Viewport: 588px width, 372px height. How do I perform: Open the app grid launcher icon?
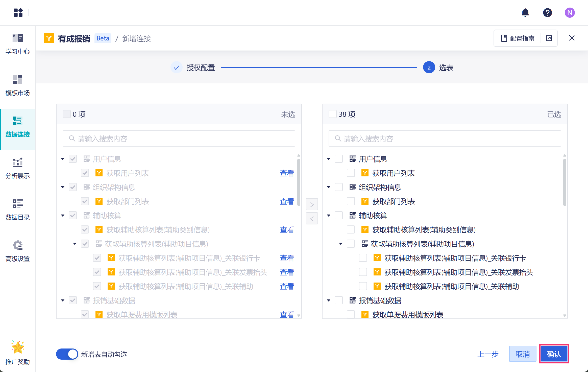[18, 12]
